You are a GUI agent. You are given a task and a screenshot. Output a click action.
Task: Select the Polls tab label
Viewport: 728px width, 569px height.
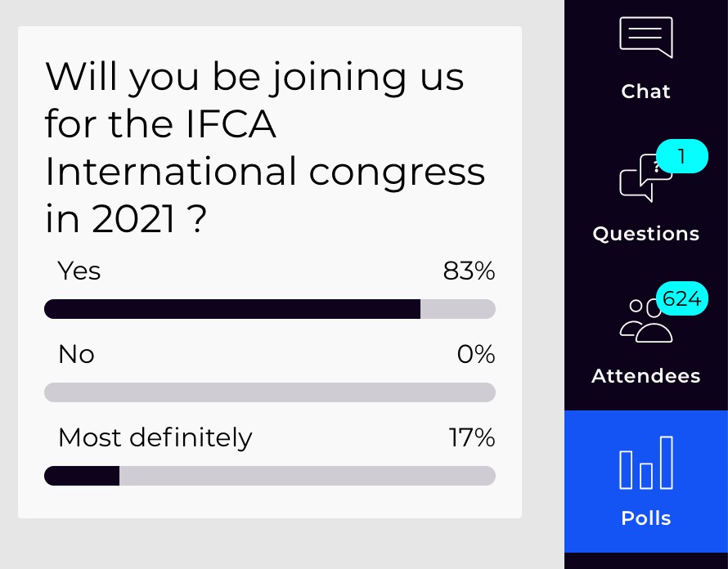coord(646,517)
